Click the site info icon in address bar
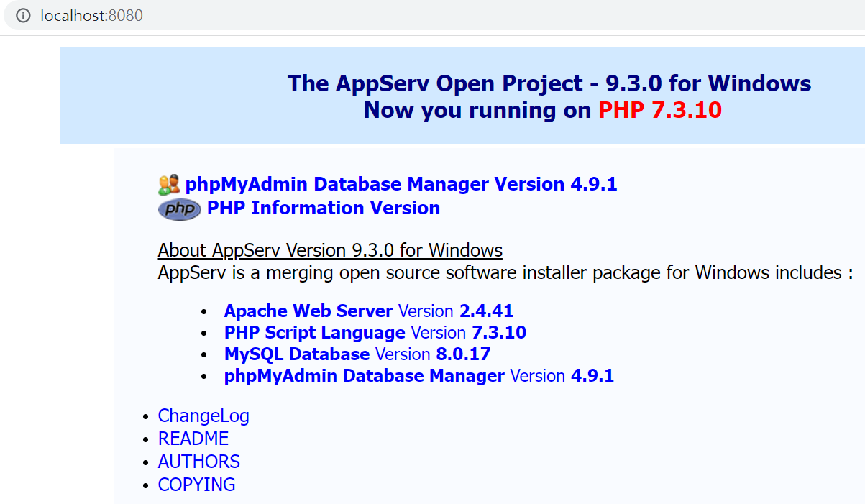 (24, 15)
